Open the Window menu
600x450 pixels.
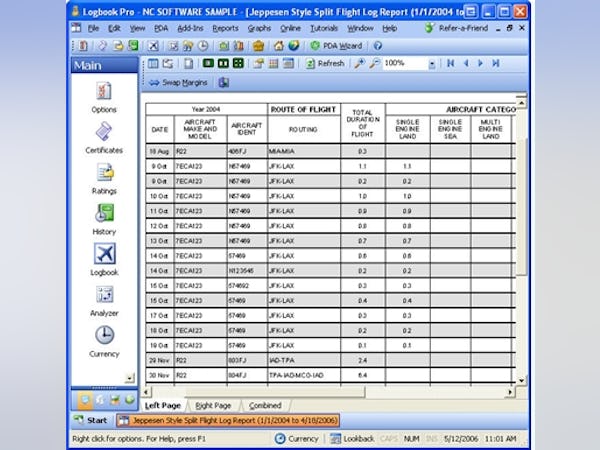[x=360, y=28]
